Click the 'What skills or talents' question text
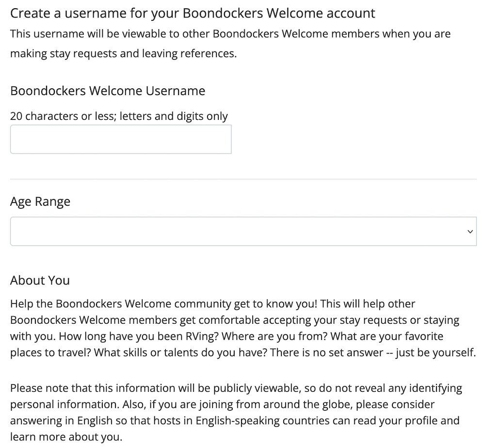Image resolution: width=485 pixels, height=448 pixels. point(180,352)
